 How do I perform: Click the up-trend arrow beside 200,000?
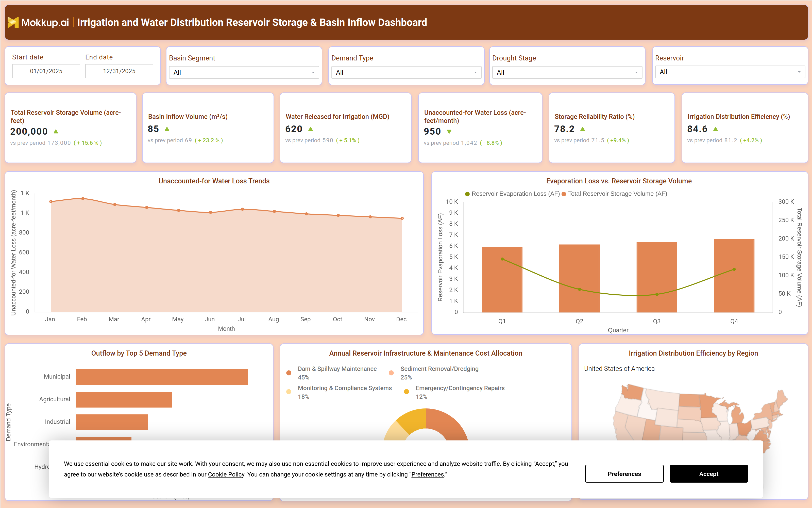point(56,131)
